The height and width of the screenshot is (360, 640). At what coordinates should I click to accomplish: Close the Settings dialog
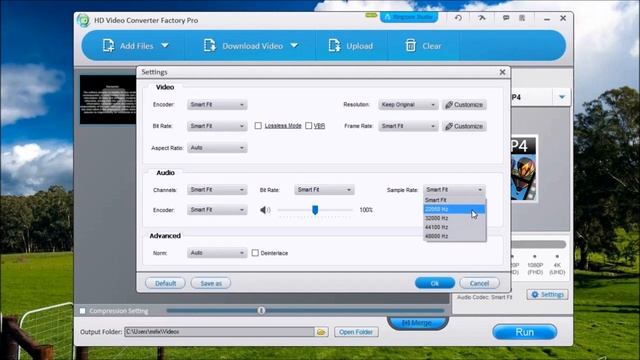click(x=502, y=72)
